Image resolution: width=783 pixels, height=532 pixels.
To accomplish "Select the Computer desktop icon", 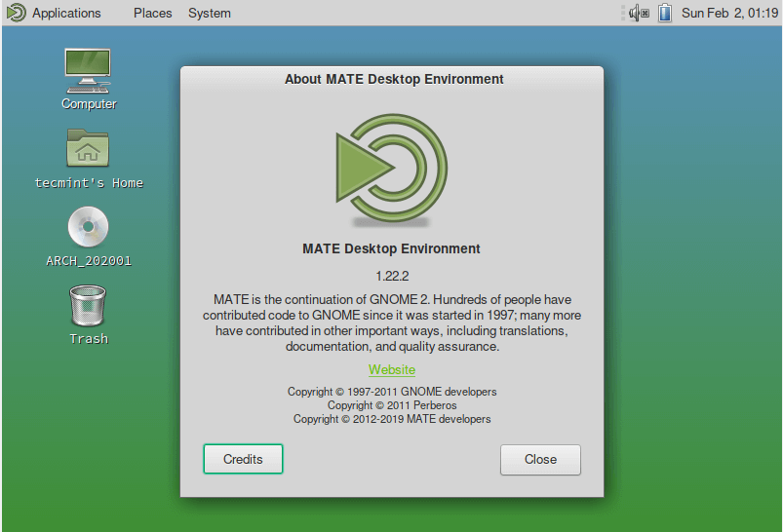I will click(x=88, y=70).
